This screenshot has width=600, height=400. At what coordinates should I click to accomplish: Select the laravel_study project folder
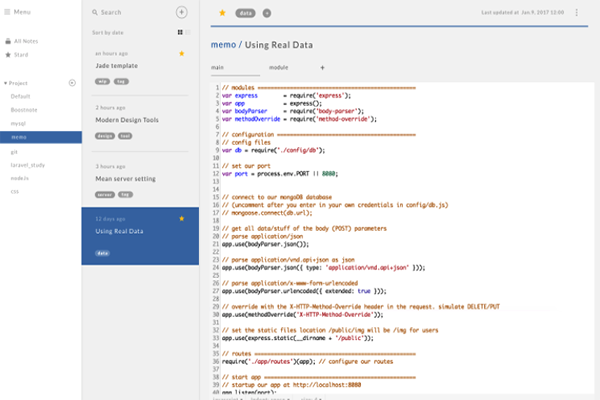click(28, 165)
